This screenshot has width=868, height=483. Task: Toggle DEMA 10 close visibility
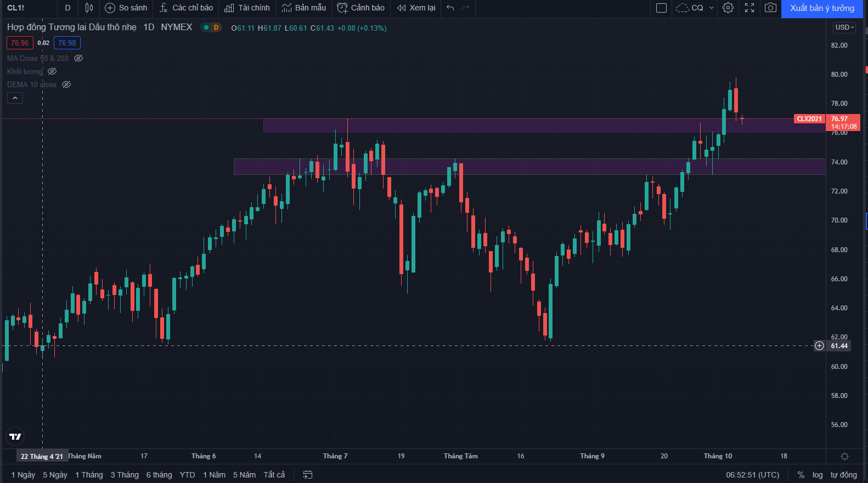pyautogui.click(x=66, y=84)
